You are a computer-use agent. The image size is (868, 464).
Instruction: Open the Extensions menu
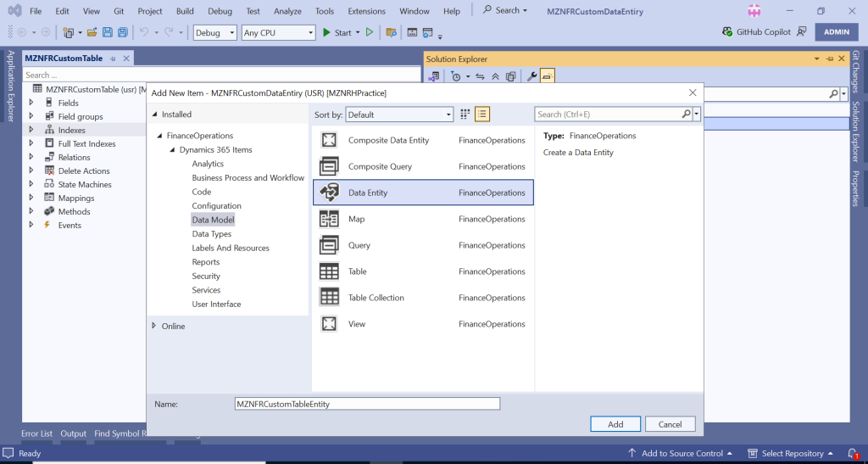pos(366,11)
